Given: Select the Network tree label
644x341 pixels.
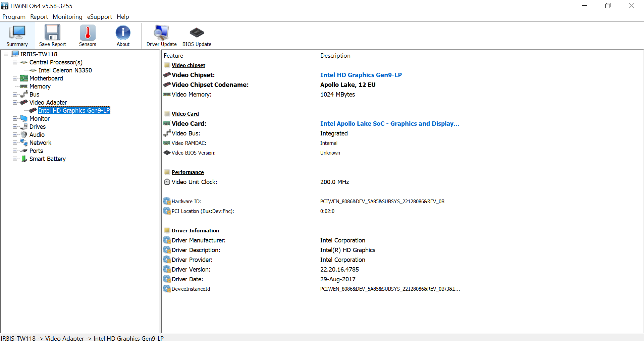Looking at the screenshot, I should 40,143.
